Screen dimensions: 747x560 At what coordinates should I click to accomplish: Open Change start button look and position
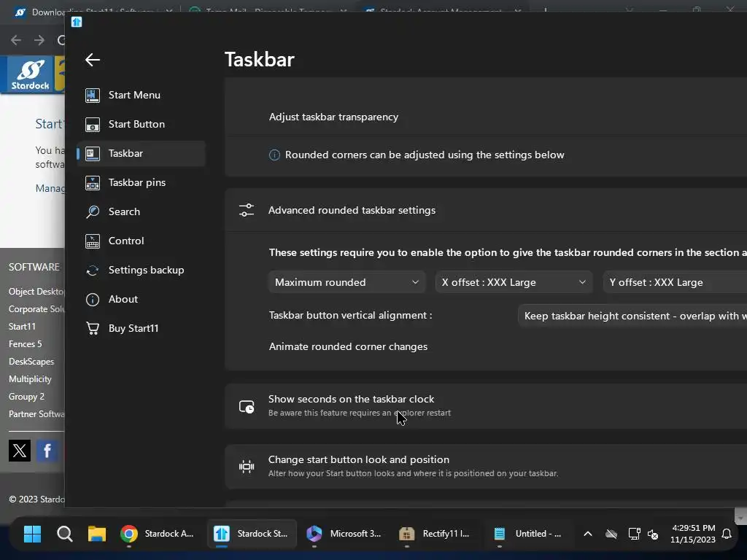pyautogui.click(x=486, y=466)
